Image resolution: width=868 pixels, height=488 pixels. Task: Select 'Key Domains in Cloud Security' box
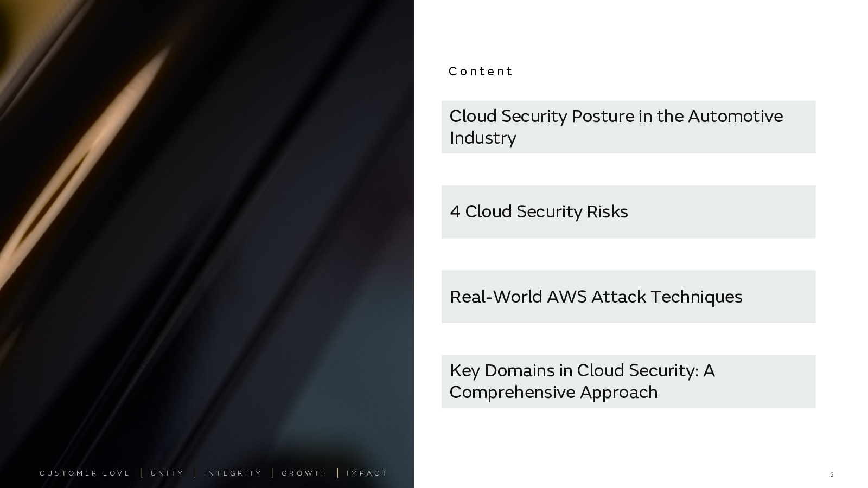click(x=628, y=382)
